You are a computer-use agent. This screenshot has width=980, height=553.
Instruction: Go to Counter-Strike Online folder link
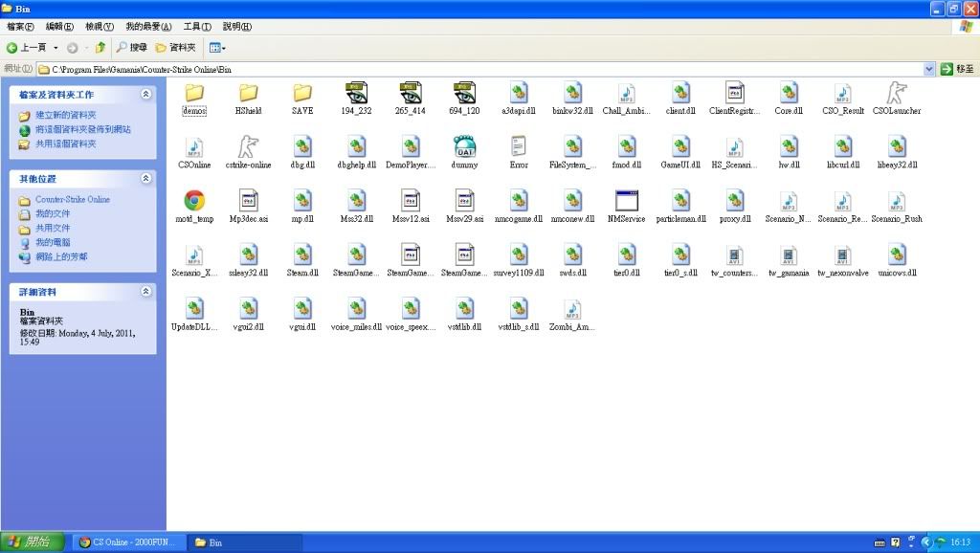(73, 199)
